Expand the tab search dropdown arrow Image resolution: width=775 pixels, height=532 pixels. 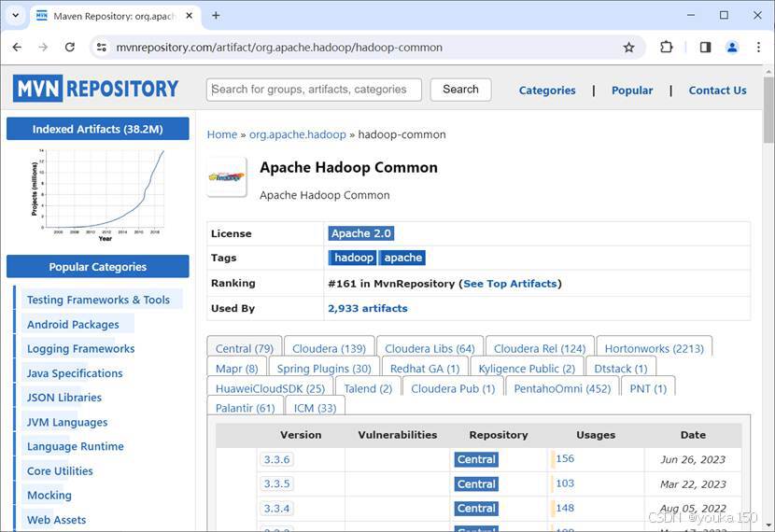tap(15, 15)
